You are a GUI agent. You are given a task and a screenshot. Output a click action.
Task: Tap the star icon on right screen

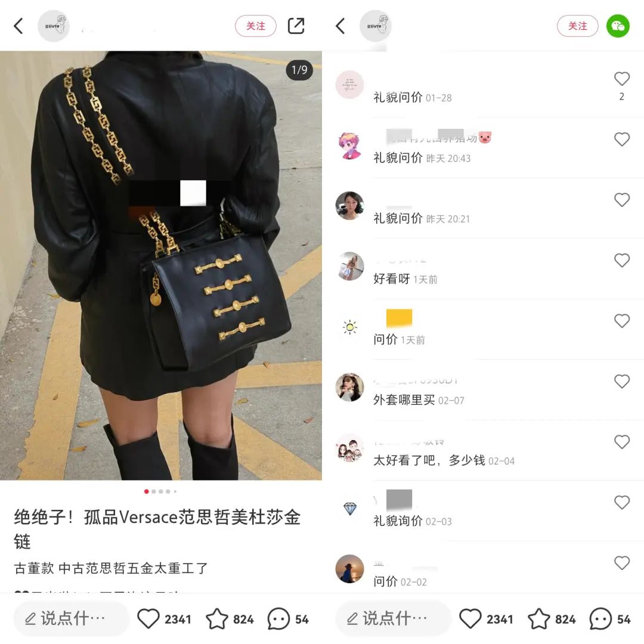pyautogui.click(x=538, y=618)
